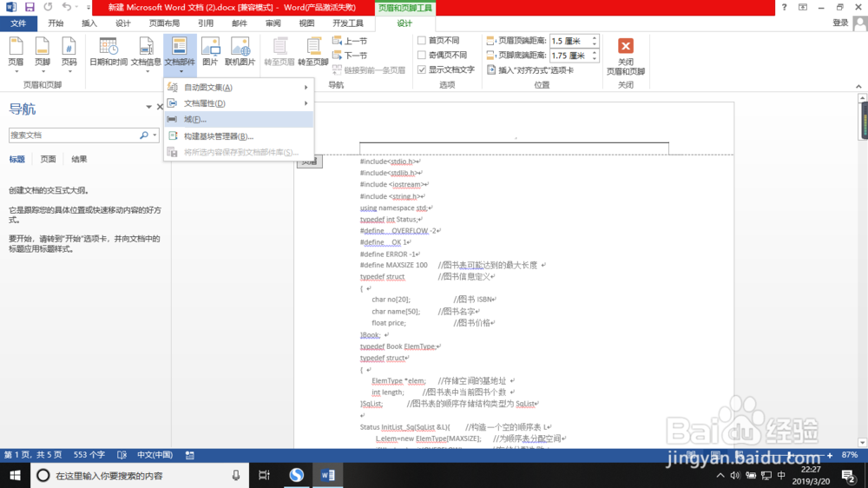Open the Footer dropdown arrow under 页脚
This screenshot has width=868, height=488.
pyautogui.click(x=43, y=72)
